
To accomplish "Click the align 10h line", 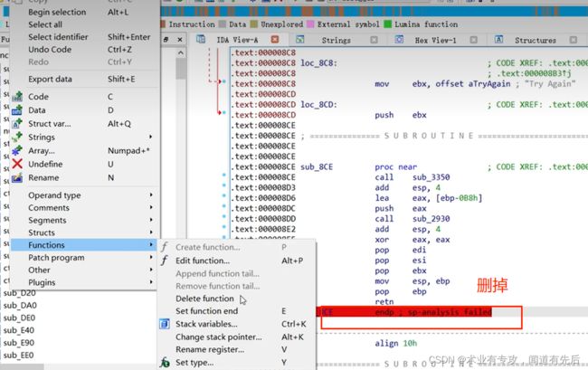I will tap(395, 343).
